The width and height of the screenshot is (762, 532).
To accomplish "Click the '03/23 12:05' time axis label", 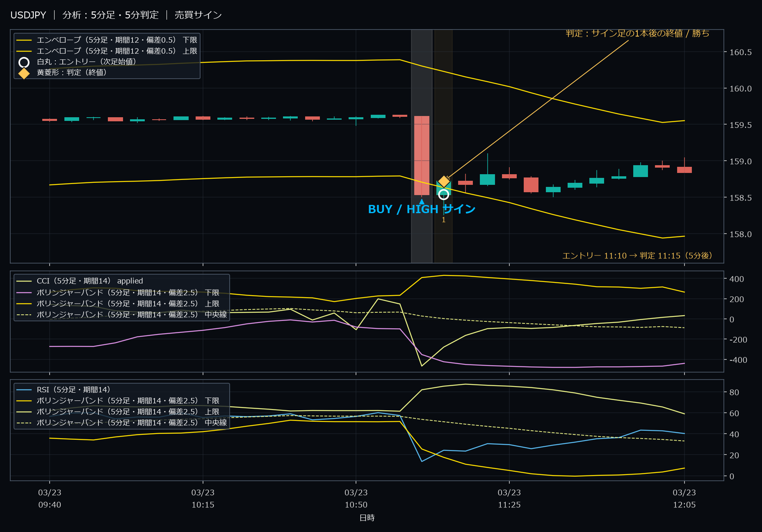I will pos(684,499).
